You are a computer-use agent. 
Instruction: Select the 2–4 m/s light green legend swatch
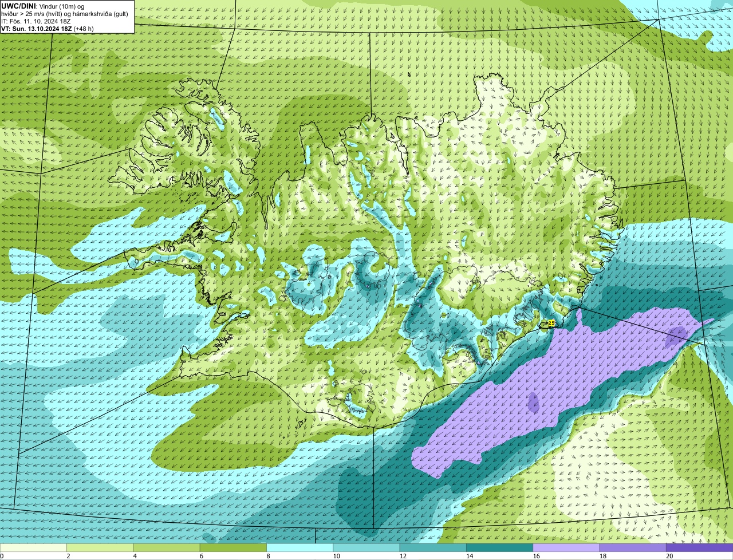click(100, 548)
